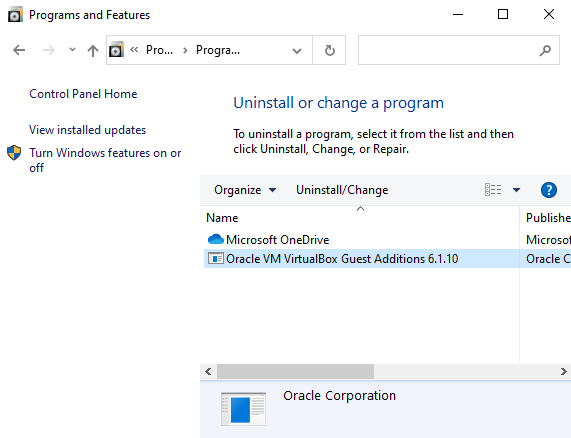Screen dimensions: 571x438
Task: Open Control Panel Home link
Action: pyautogui.click(x=83, y=94)
